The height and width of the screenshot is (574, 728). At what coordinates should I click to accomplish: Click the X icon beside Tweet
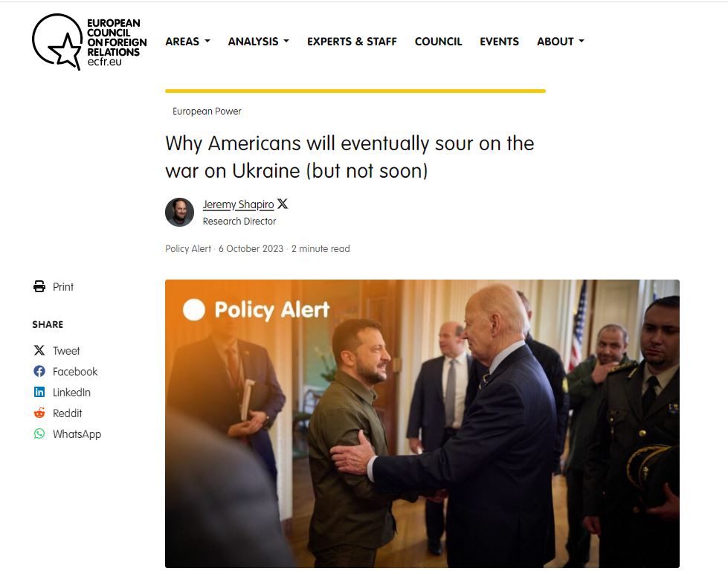tap(39, 351)
